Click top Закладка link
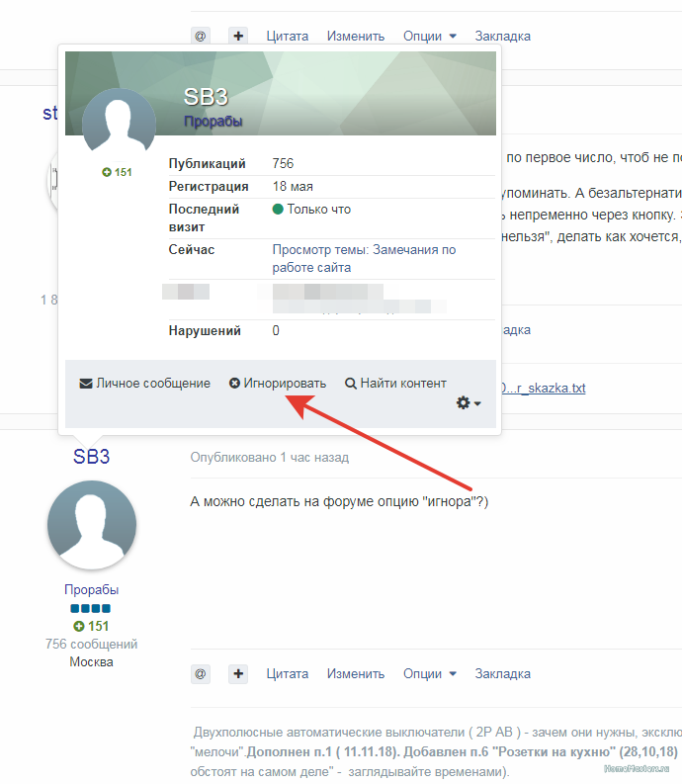This screenshot has height=784, width=682. tap(502, 36)
